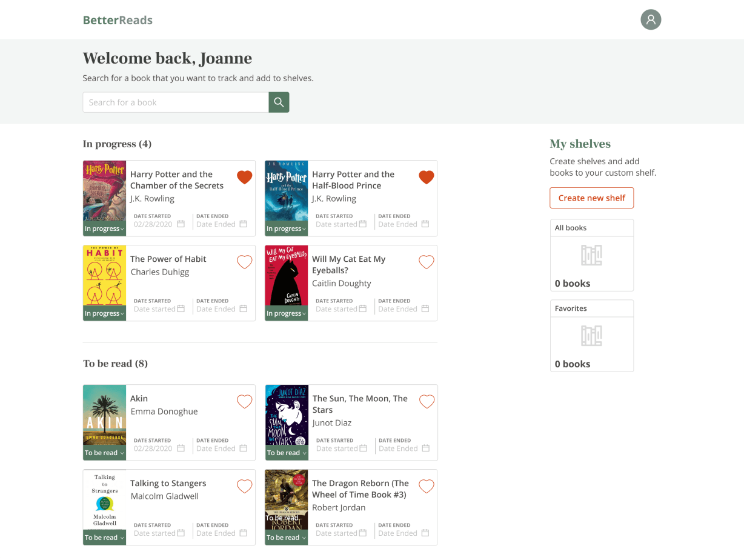Open the user profile avatar icon
Image resolution: width=744 pixels, height=560 pixels.
(651, 20)
